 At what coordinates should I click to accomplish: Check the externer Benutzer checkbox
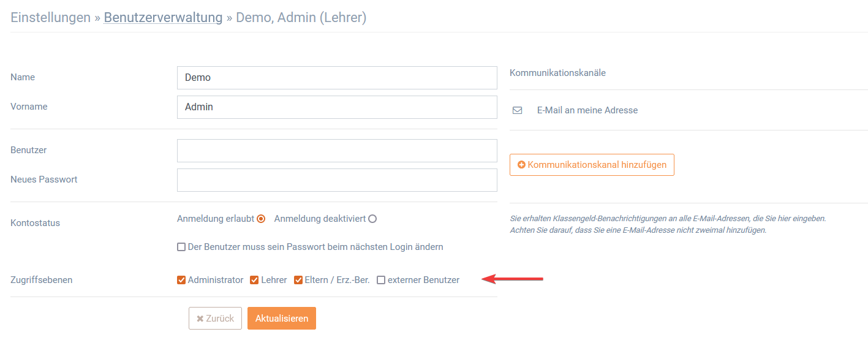[x=381, y=280]
